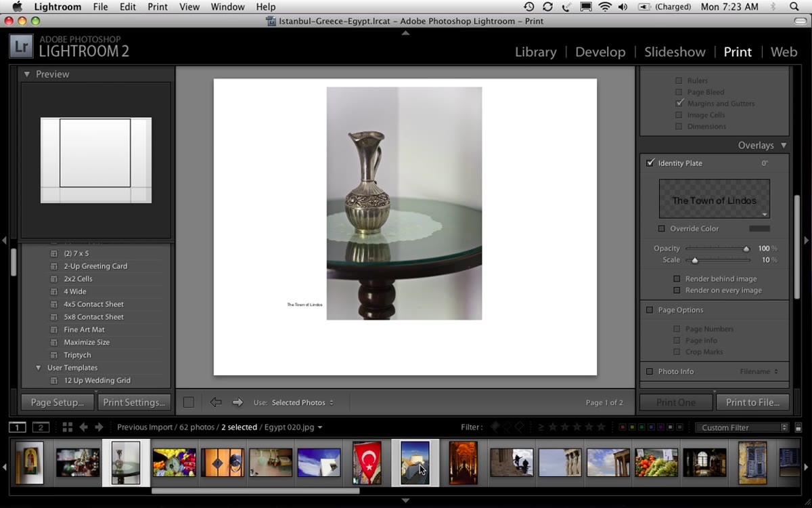
Task: Open the Egypt 020.jpg filmstrip source menu
Action: tap(293, 427)
